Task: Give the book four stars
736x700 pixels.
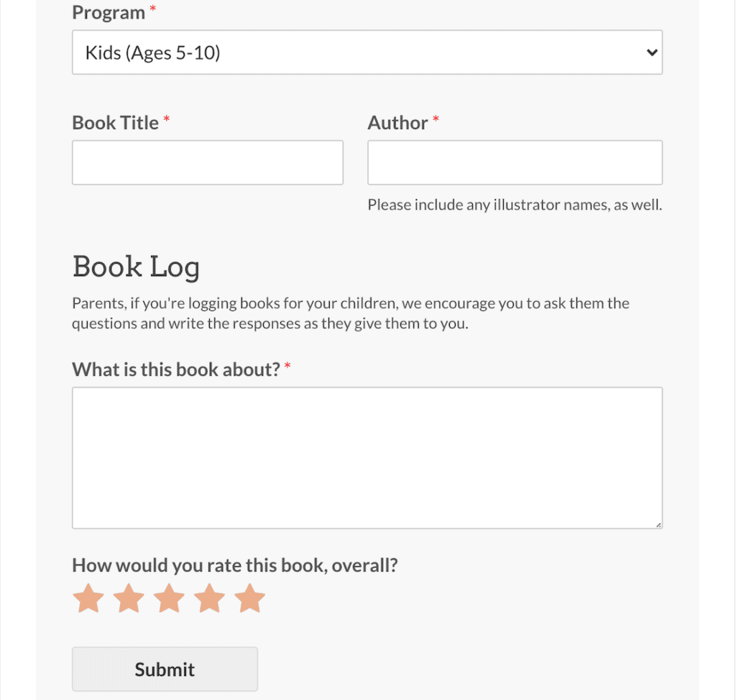Action: (x=209, y=599)
